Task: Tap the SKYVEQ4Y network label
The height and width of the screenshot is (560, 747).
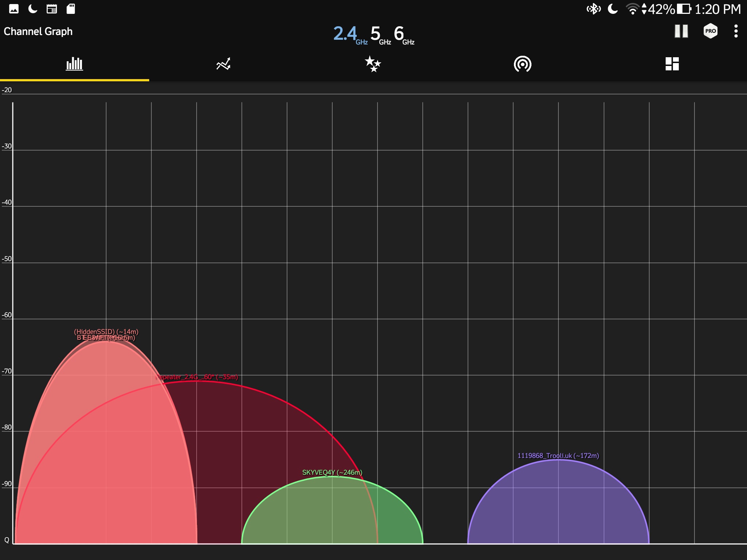Action: pyautogui.click(x=332, y=472)
